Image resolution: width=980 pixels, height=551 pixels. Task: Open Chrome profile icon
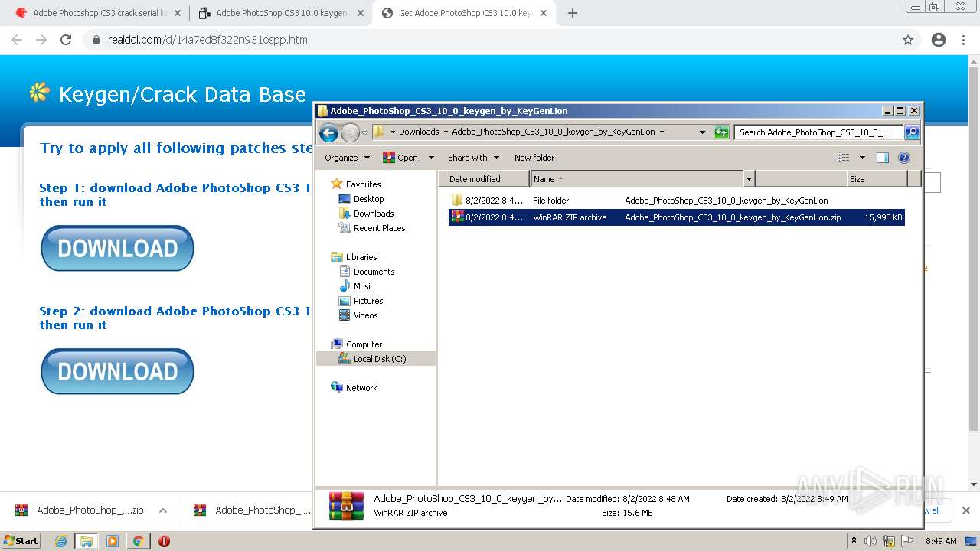click(x=939, y=40)
